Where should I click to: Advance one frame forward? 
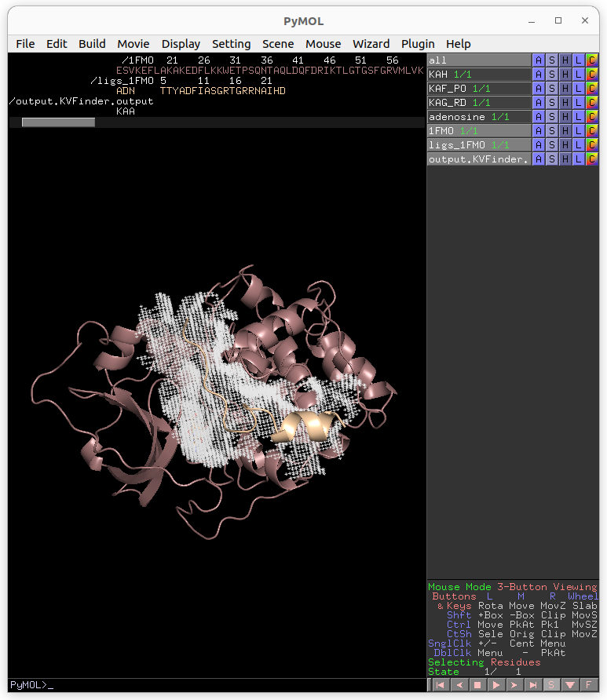pos(514,685)
